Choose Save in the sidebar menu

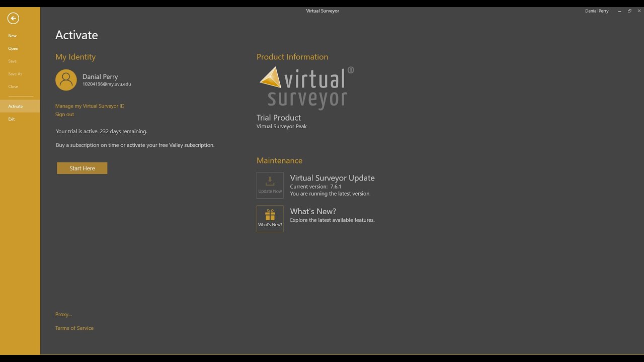click(12, 61)
